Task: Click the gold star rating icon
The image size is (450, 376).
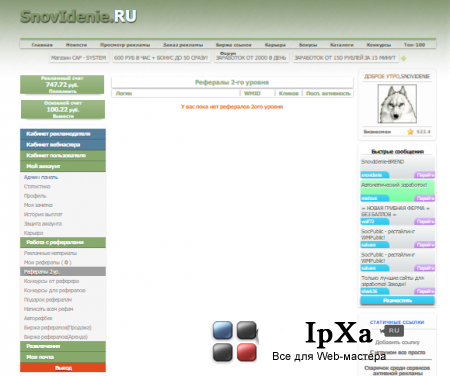Action: (x=410, y=132)
